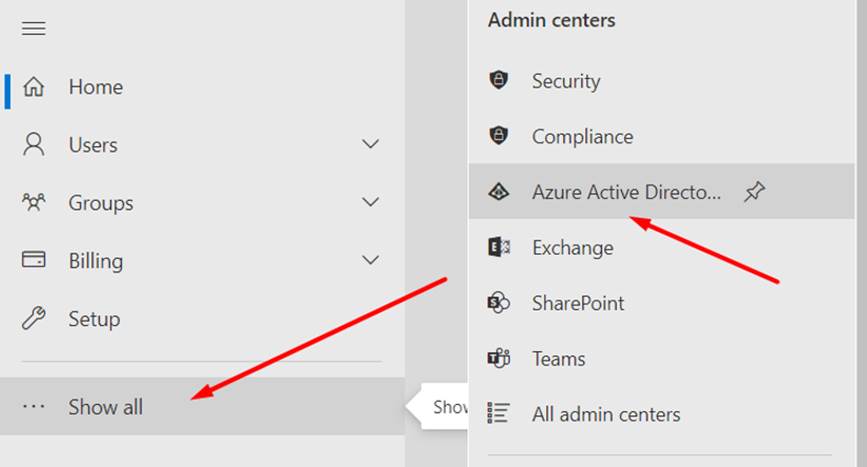
Task: Open the Compliance admin center
Action: pos(582,137)
